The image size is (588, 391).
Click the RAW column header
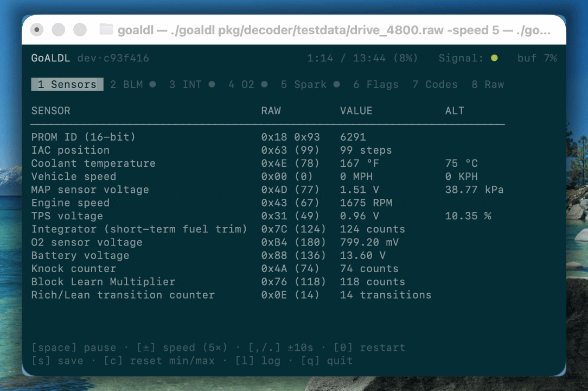pyautogui.click(x=271, y=110)
